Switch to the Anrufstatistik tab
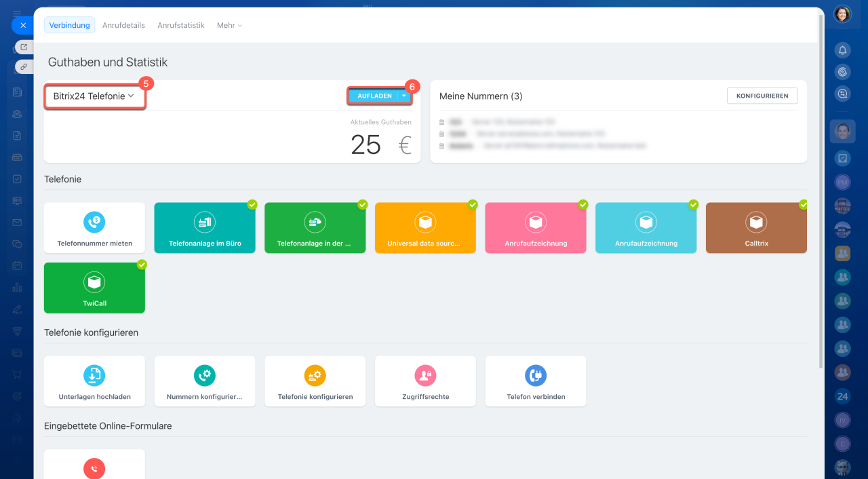Image resolution: width=868 pixels, height=479 pixels. (x=180, y=25)
